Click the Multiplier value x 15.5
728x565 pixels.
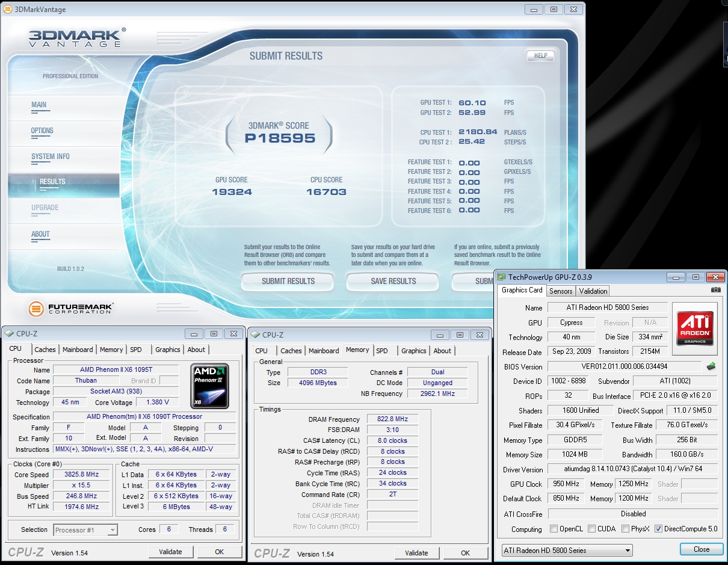pyautogui.click(x=81, y=486)
